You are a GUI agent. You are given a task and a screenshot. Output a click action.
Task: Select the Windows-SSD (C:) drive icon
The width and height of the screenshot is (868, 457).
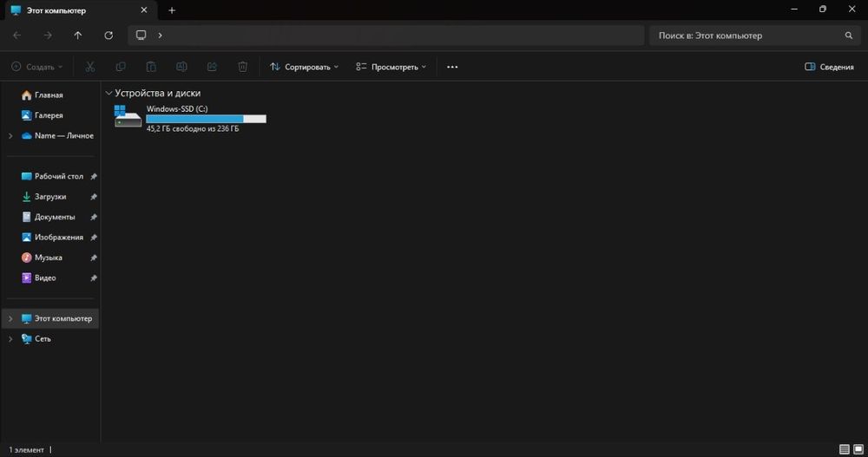(128, 117)
